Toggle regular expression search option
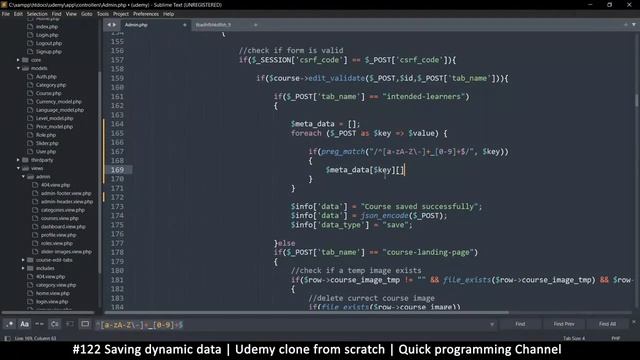640x360 pixels. pos(9,324)
